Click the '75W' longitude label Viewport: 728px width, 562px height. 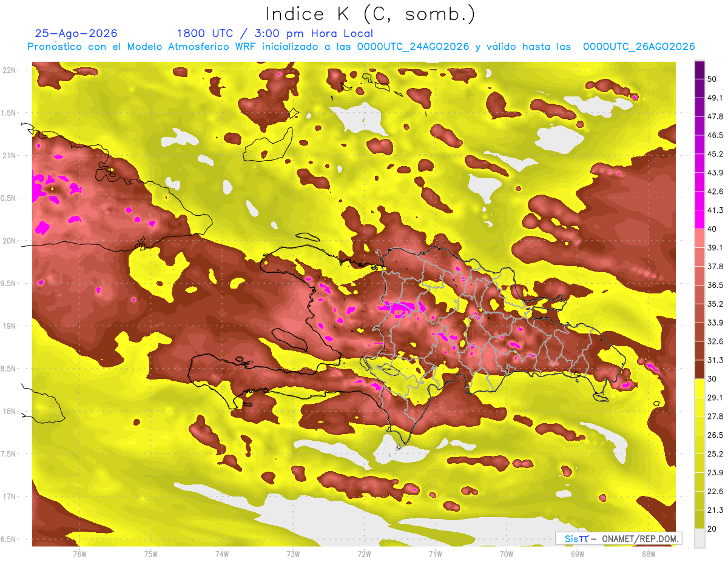click(x=151, y=554)
